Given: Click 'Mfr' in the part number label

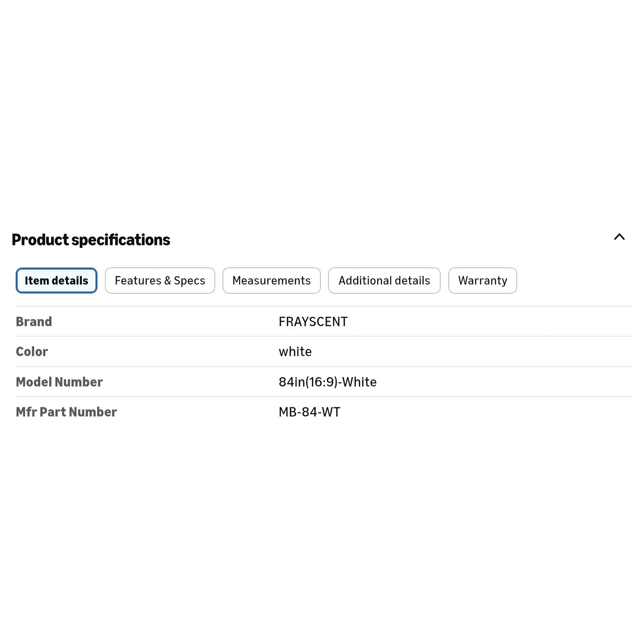Looking at the screenshot, I should click(26, 412).
